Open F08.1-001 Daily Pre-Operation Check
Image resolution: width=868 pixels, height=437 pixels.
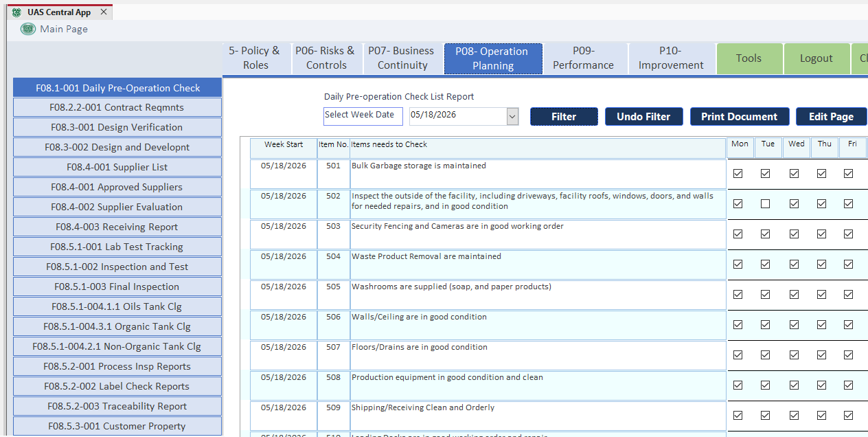[117, 88]
